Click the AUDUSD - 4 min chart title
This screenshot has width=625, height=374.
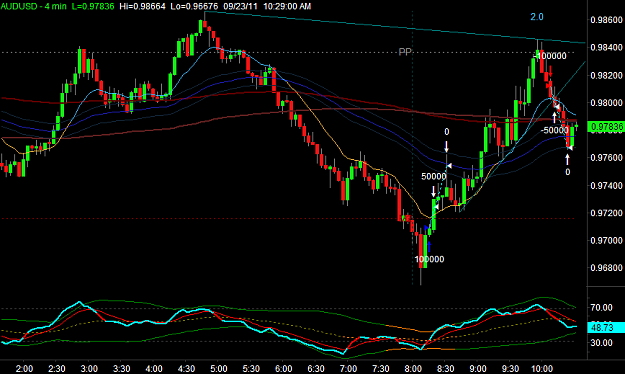33,6
